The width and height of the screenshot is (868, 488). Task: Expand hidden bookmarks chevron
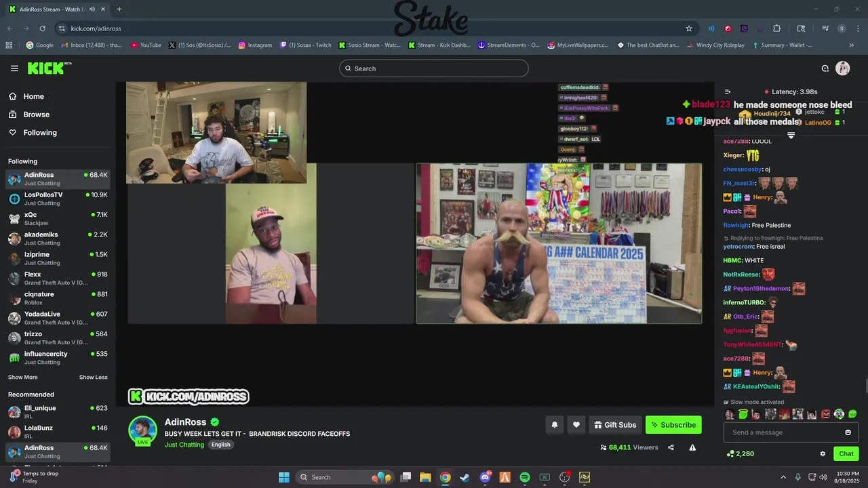(x=852, y=45)
